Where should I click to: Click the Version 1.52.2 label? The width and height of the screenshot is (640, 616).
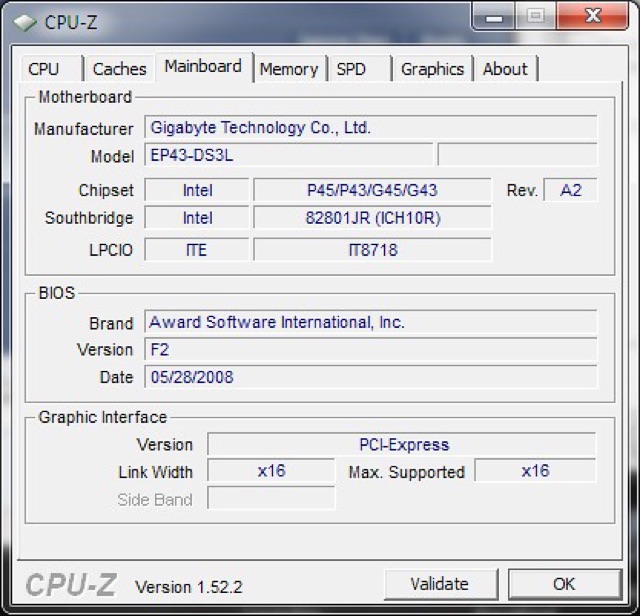(189, 587)
